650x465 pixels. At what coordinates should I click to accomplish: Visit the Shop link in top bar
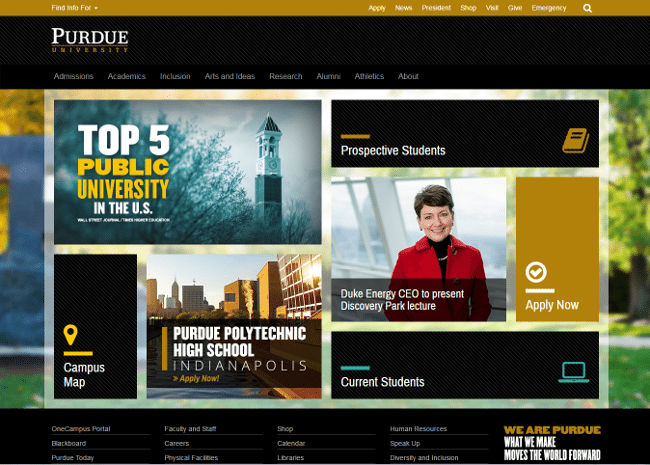click(x=468, y=8)
